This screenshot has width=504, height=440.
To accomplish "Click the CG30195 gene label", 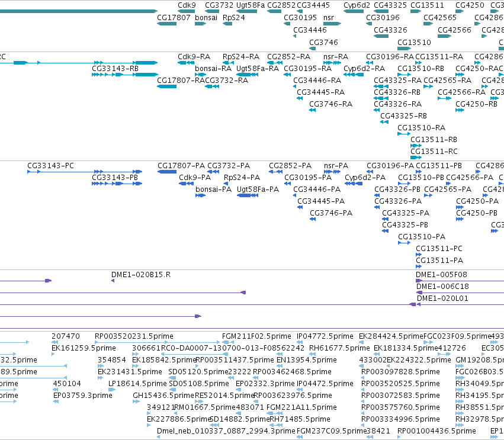I will click(x=300, y=17).
